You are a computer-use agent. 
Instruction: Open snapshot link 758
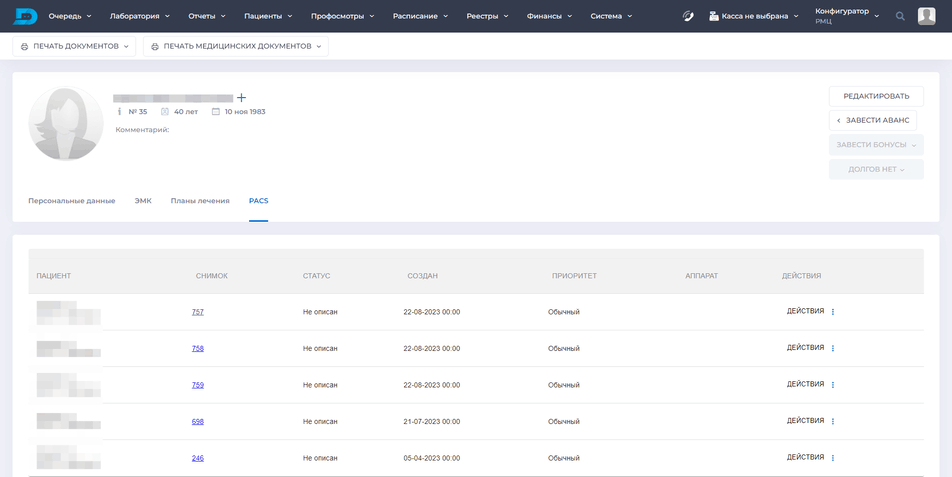tap(197, 348)
